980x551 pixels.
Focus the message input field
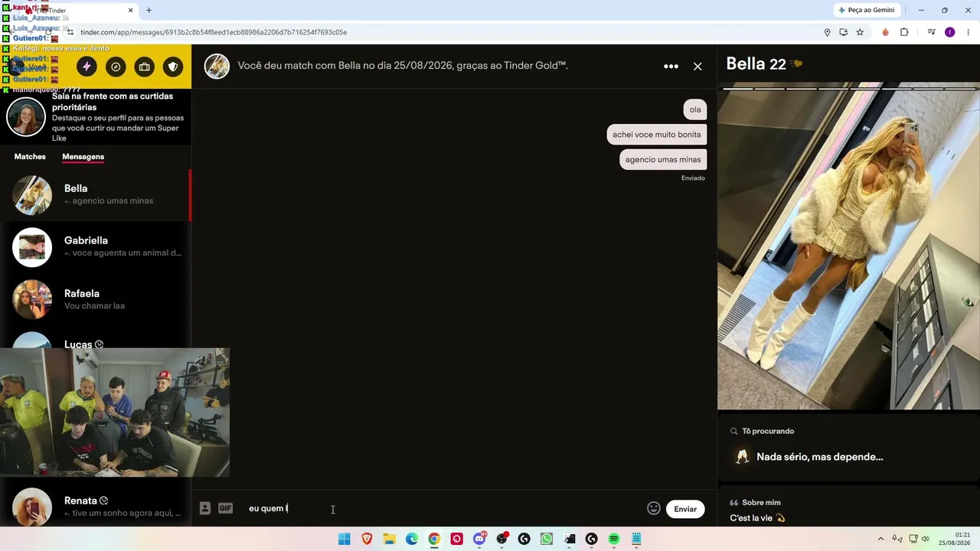coord(444,508)
